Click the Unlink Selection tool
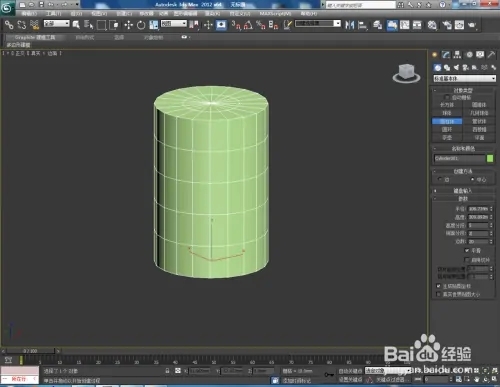500x387 pixels. (22, 25)
